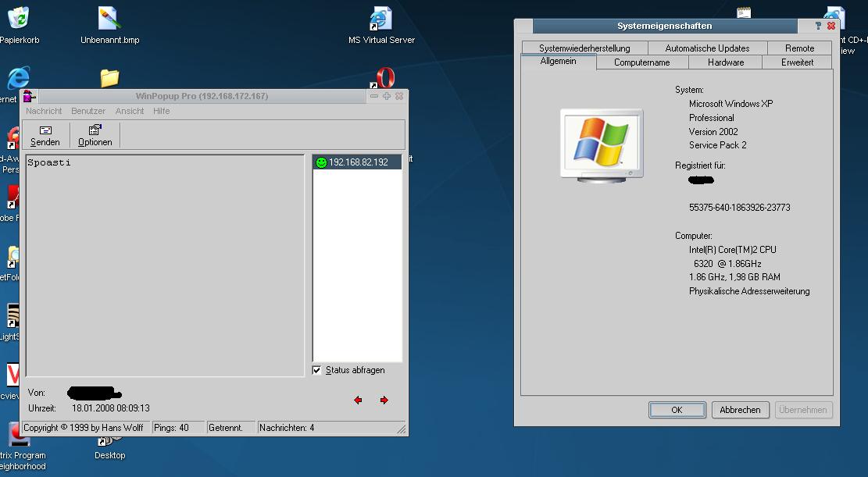Select user 192.168.82.192 in the list

point(357,162)
